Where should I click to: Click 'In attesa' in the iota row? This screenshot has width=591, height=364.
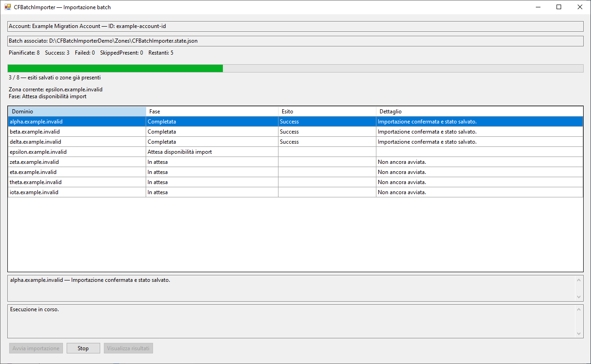click(x=212, y=192)
